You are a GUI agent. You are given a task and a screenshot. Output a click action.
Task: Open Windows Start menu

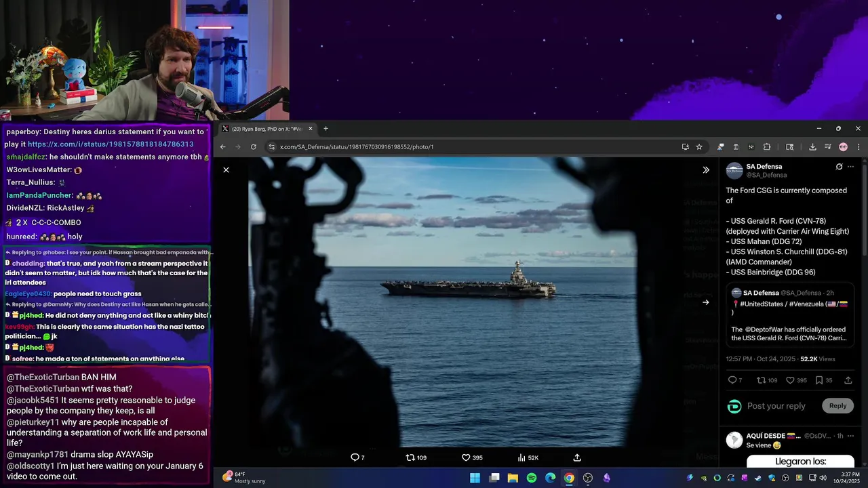point(475,478)
